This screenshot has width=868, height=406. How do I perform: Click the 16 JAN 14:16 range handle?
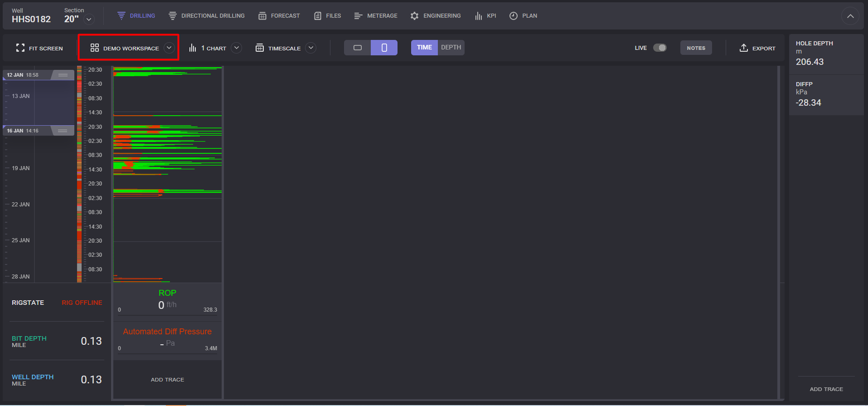pos(63,131)
